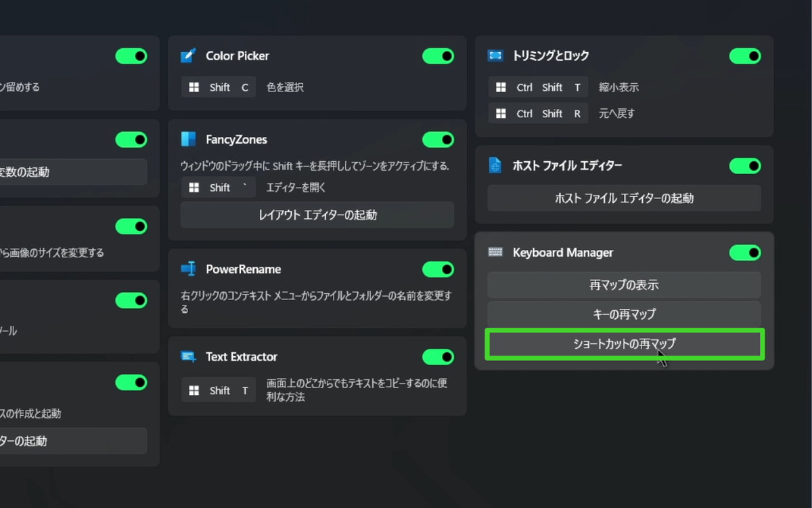The height and width of the screenshot is (508, 812).
Task: Click the PowerRename title text
Action: (244, 270)
